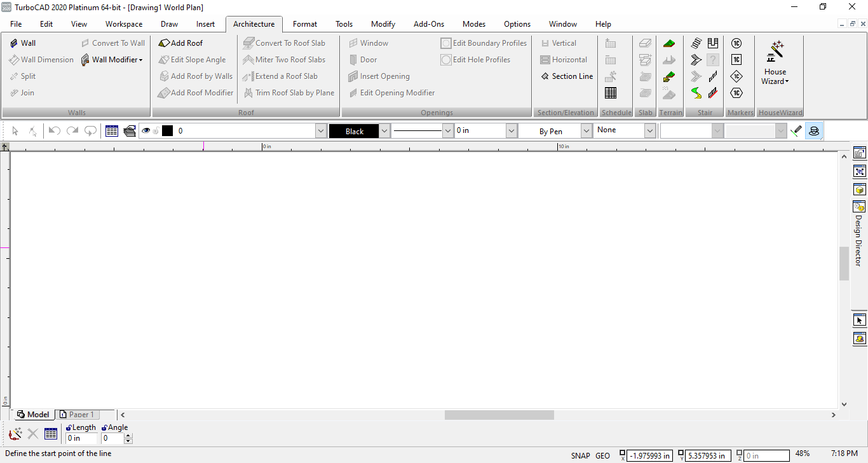Select the Wall tool in the ribbon
The image size is (868, 463).
point(22,43)
